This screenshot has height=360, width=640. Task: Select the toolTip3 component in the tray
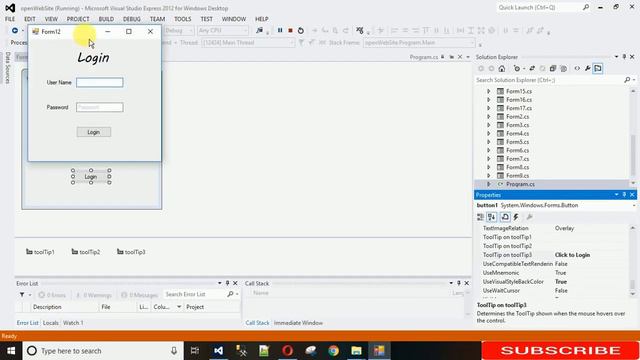[x=131, y=252]
